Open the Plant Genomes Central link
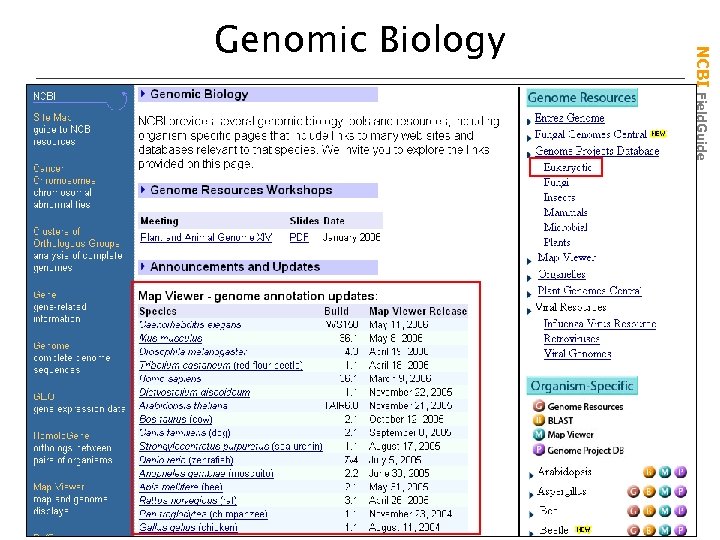720x540 pixels. click(589, 291)
